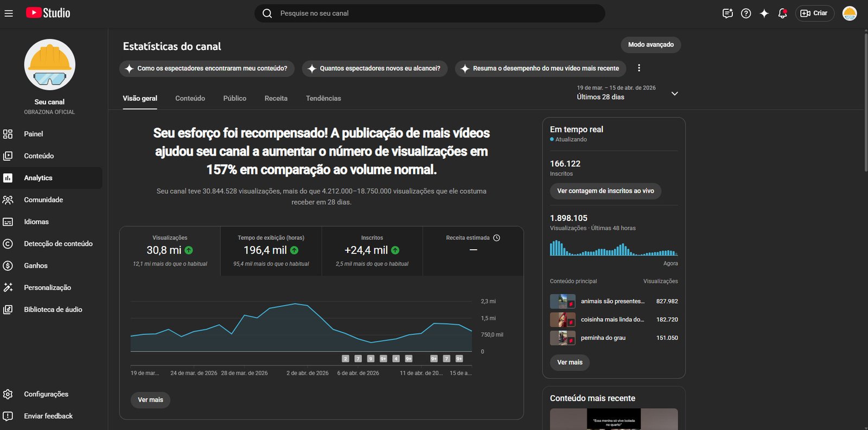868x430 pixels.
Task: Select the Inscritos metric card
Action: click(x=372, y=251)
